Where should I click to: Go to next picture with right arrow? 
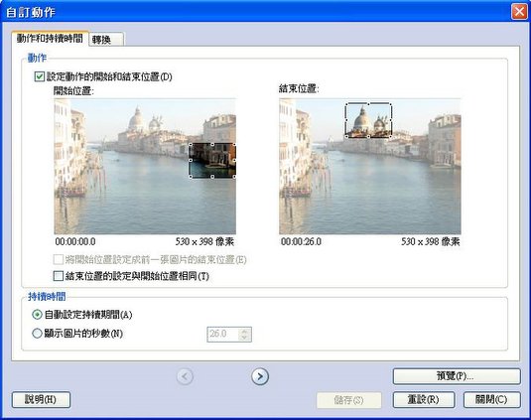[260, 376]
